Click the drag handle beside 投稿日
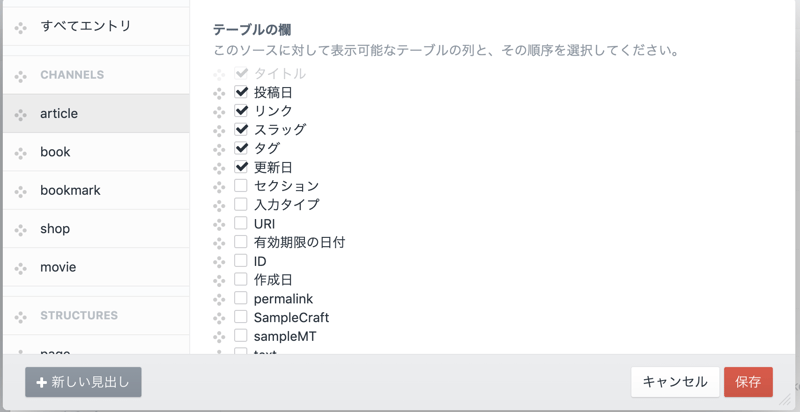Screen dimensions: 800x412 (220, 93)
